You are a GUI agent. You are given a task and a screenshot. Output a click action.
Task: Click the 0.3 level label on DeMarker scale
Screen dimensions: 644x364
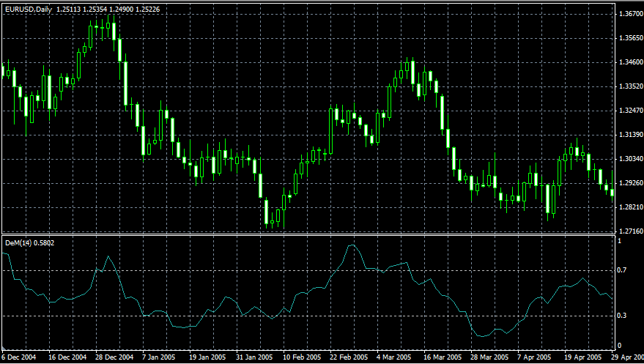(622, 316)
